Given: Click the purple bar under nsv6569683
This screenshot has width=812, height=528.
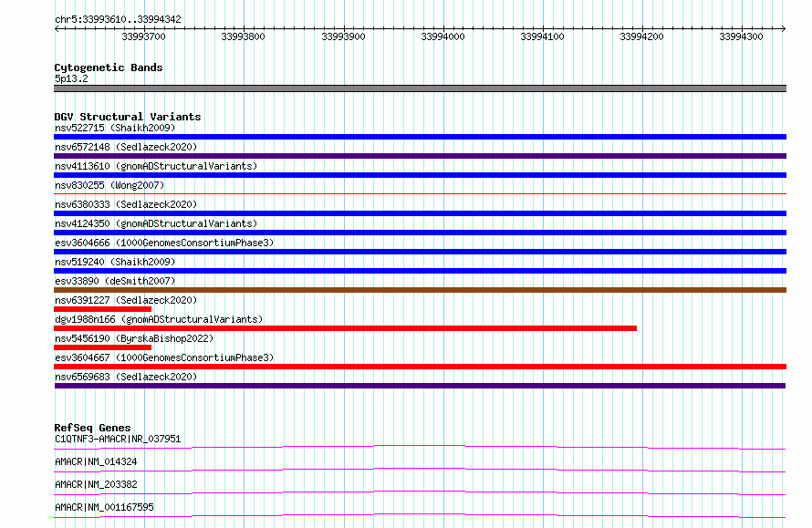Looking at the screenshot, I should point(420,386).
